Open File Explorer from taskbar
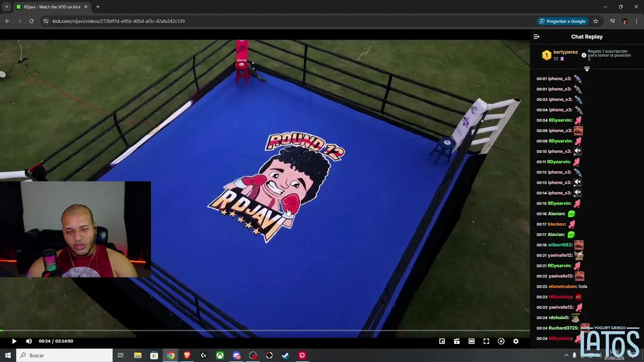 click(x=137, y=355)
